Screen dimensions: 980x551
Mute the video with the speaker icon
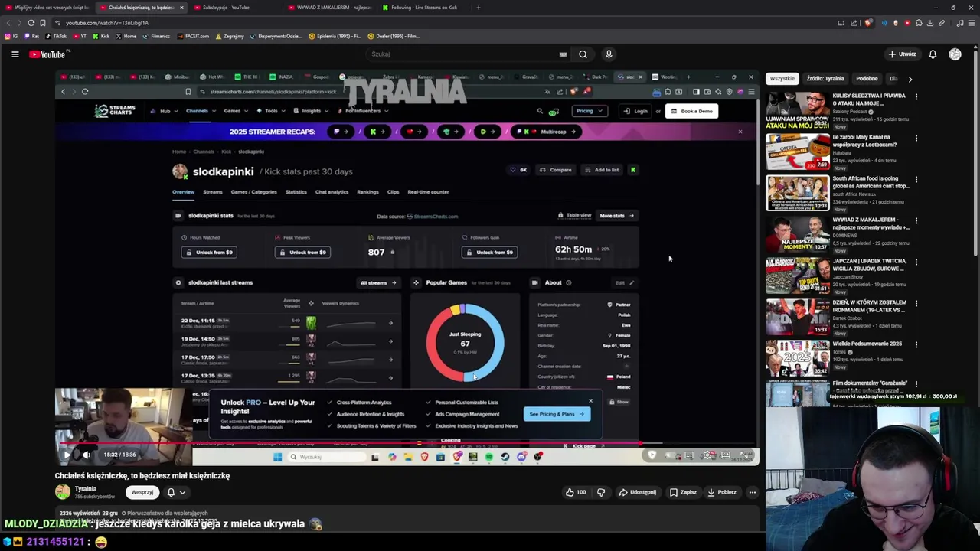click(87, 455)
